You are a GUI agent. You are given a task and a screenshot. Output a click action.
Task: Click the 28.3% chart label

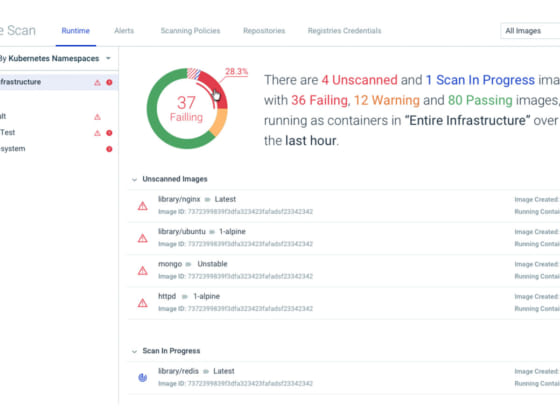click(x=236, y=71)
